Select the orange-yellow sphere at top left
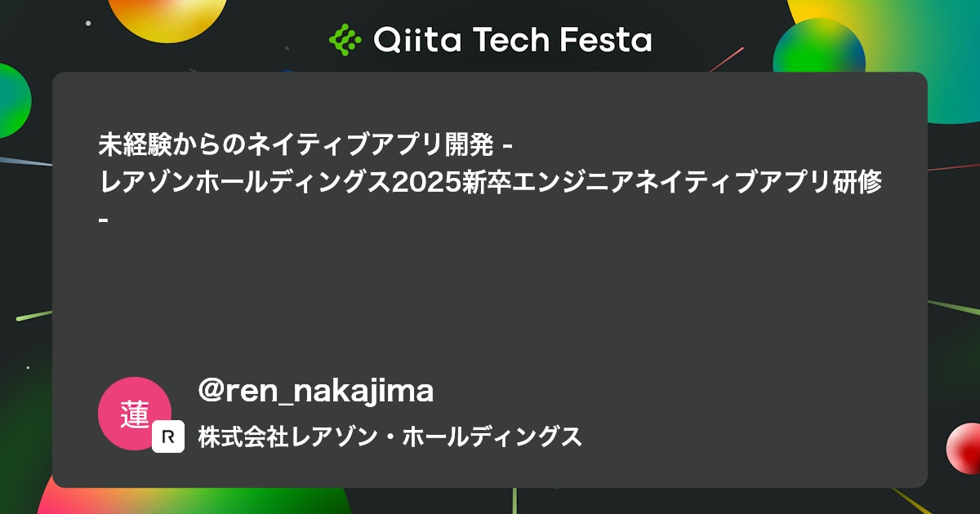Screen dimensions: 980x514 point(167,16)
